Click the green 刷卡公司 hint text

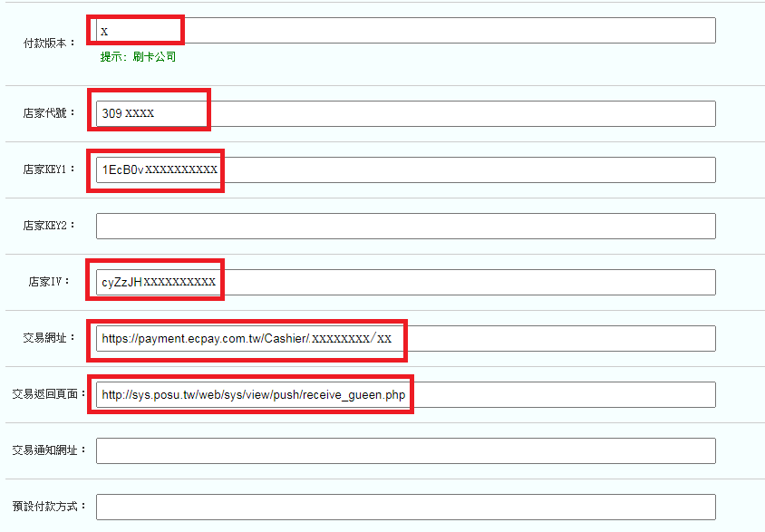click(x=153, y=57)
